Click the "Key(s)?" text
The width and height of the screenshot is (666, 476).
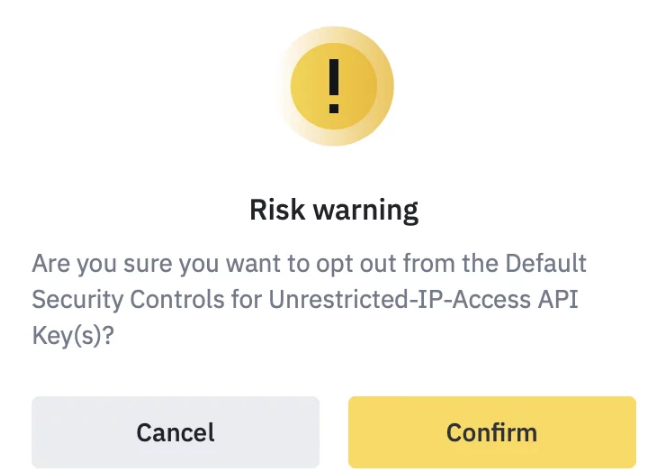pyautogui.click(x=72, y=337)
